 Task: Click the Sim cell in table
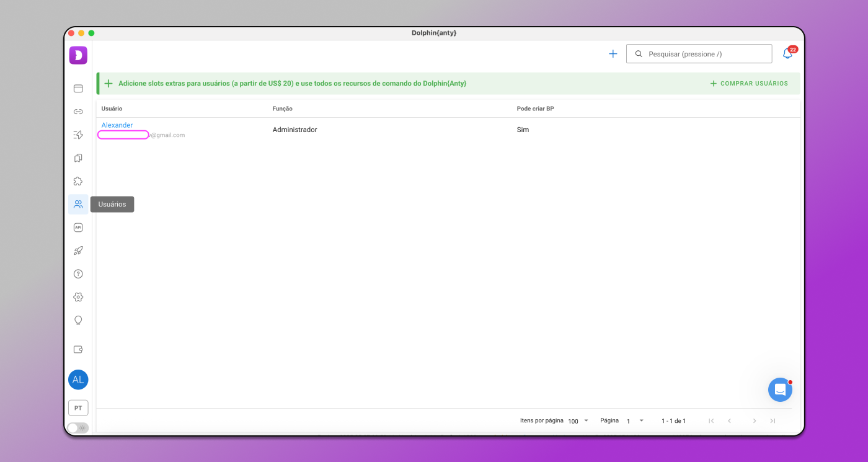click(x=523, y=130)
